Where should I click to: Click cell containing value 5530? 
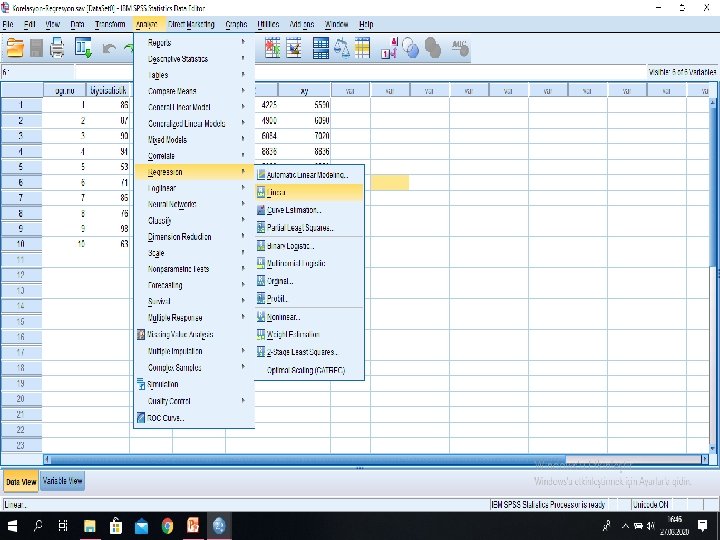pos(304,105)
